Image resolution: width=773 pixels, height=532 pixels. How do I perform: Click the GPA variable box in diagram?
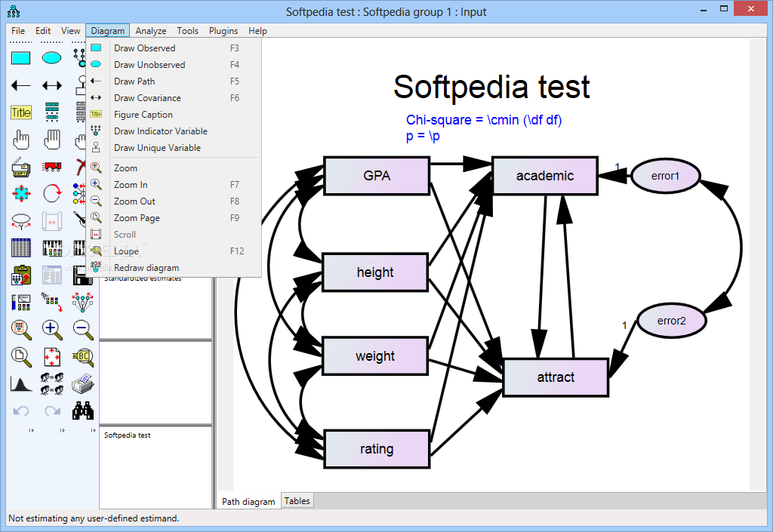tap(377, 176)
